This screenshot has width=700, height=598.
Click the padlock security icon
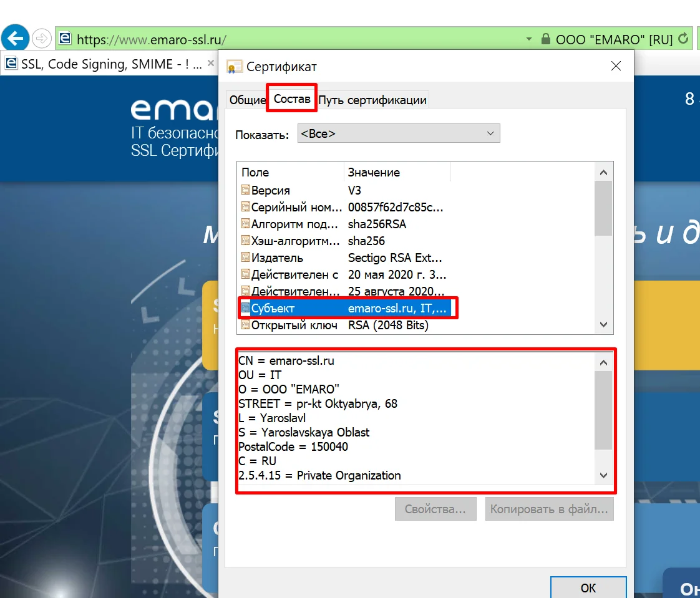(x=545, y=39)
